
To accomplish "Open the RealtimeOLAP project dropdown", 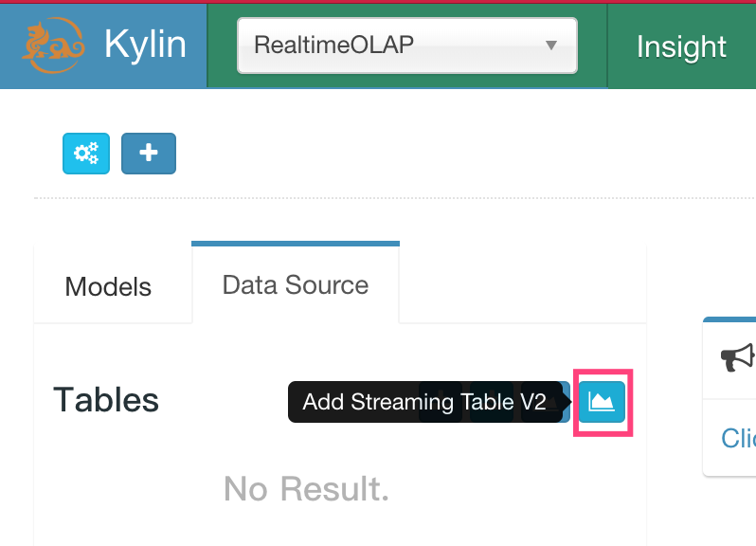I will tap(406, 45).
